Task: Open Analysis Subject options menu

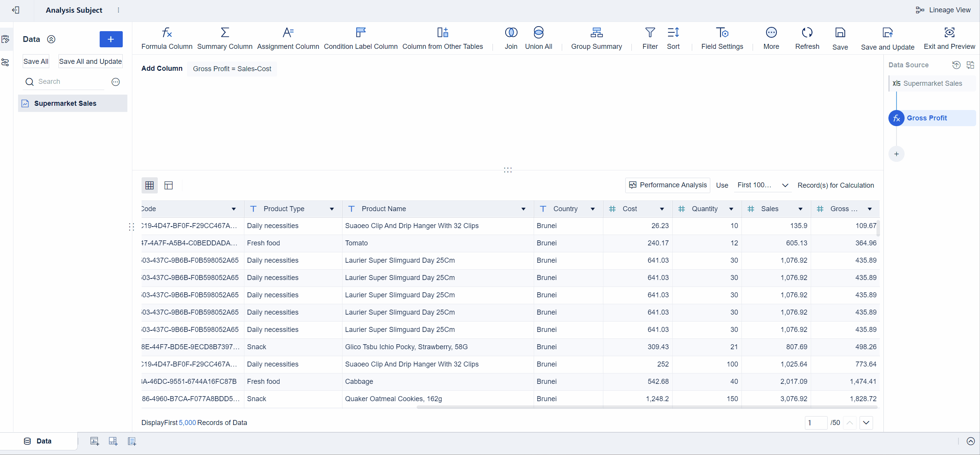Action: [x=119, y=10]
